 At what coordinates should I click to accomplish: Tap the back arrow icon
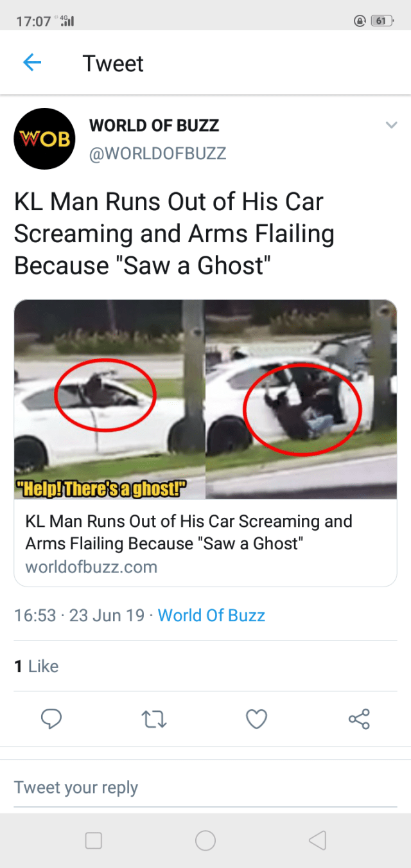tap(32, 63)
